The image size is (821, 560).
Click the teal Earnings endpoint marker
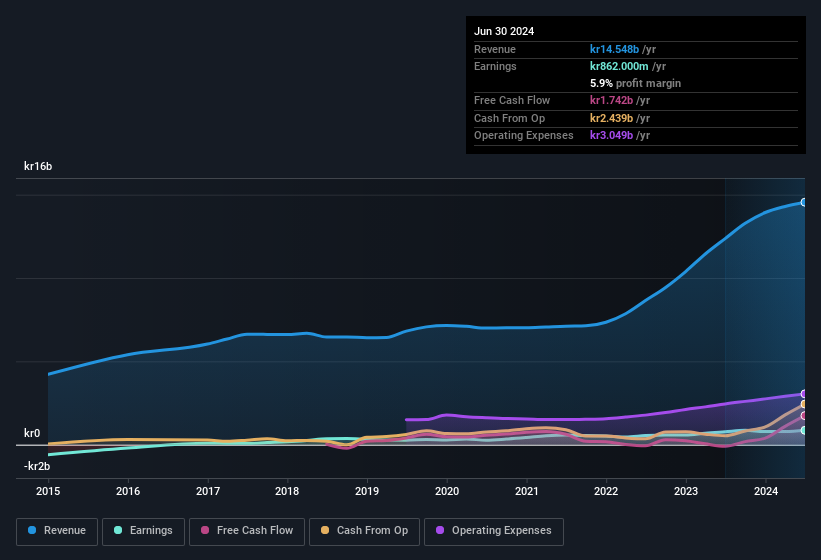click(x=804, y=430)
